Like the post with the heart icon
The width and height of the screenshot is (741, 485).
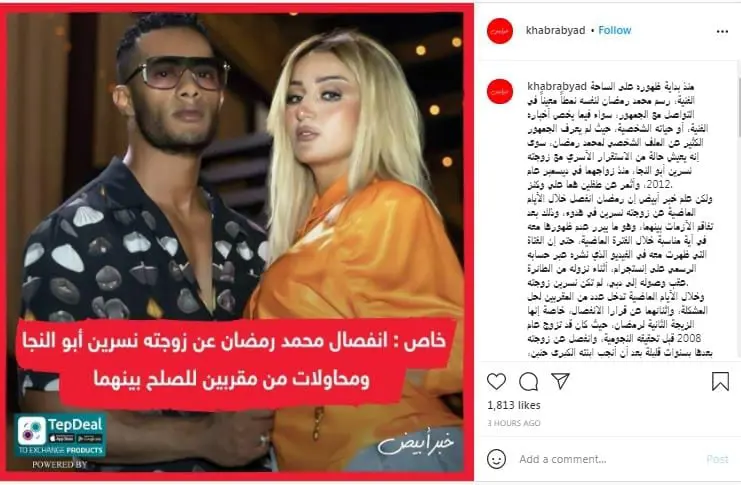[496, 381]
